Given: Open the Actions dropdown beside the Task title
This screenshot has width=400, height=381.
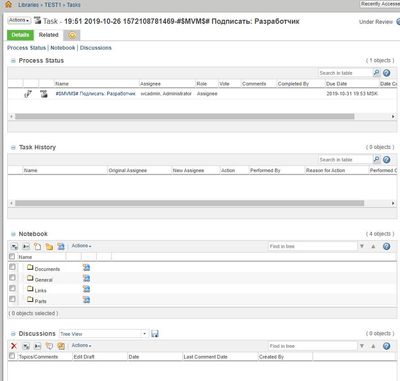Looking at the screenshot, I should pos(19,21).
